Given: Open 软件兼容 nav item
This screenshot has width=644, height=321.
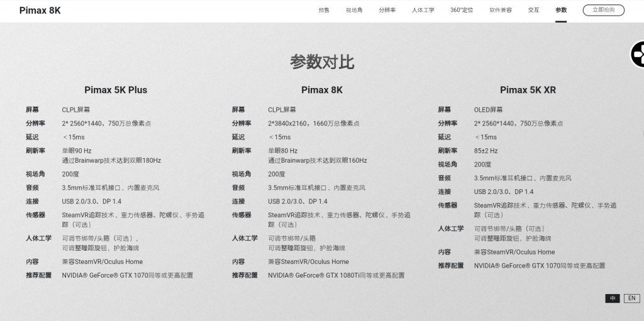Looking at the screenshot, I should click(x=501, y=10).
